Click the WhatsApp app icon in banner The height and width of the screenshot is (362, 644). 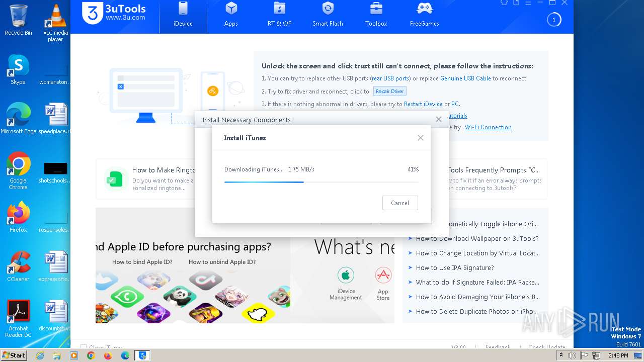(x=127, y=297)
